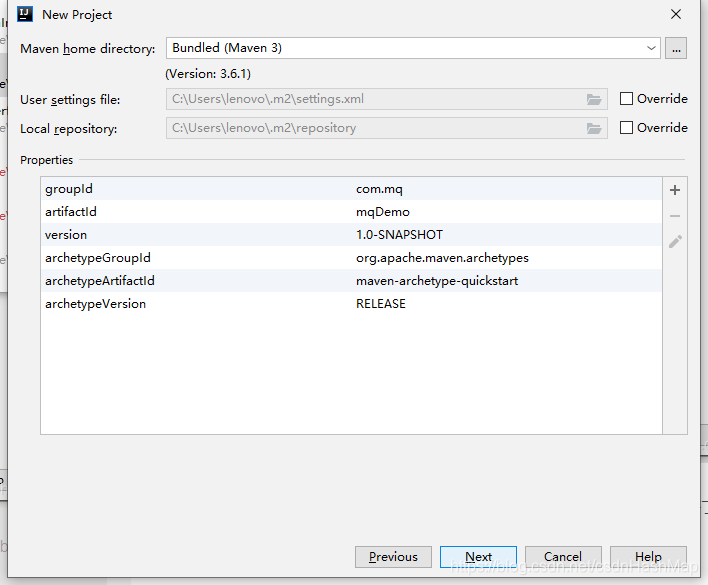
Task: Open Help for this dialog
Action: [x=648, y=557]
